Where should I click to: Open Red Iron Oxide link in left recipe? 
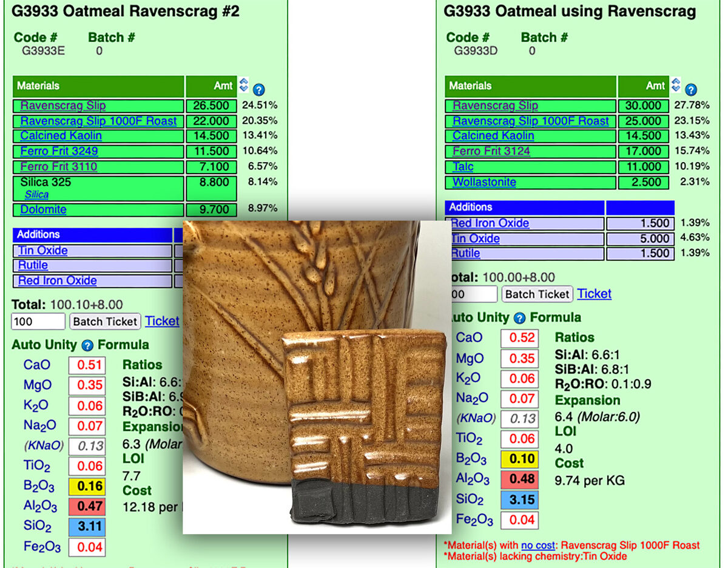57,280
